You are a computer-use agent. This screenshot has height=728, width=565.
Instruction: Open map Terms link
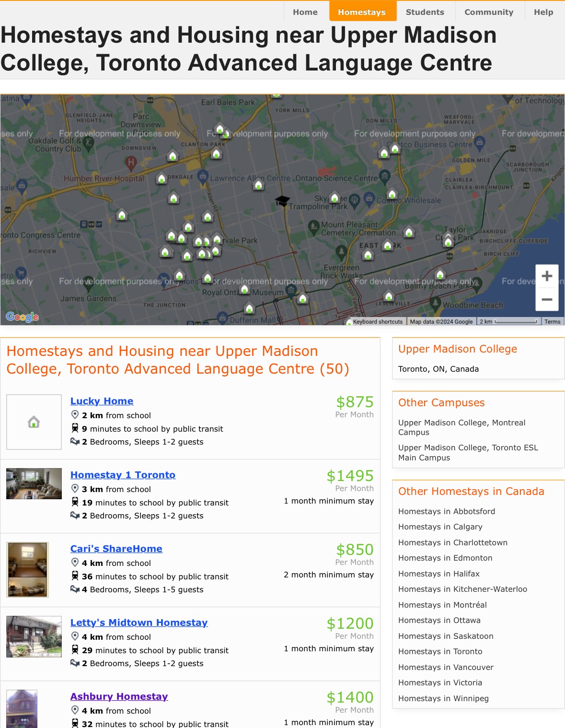pyautogui.click(x=552, y=321)
